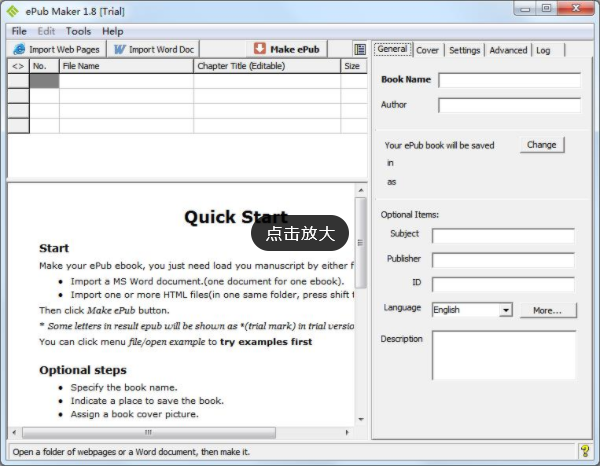Click the More... language button
Viewport: 601px width, 466px height.
coord(547,310)
